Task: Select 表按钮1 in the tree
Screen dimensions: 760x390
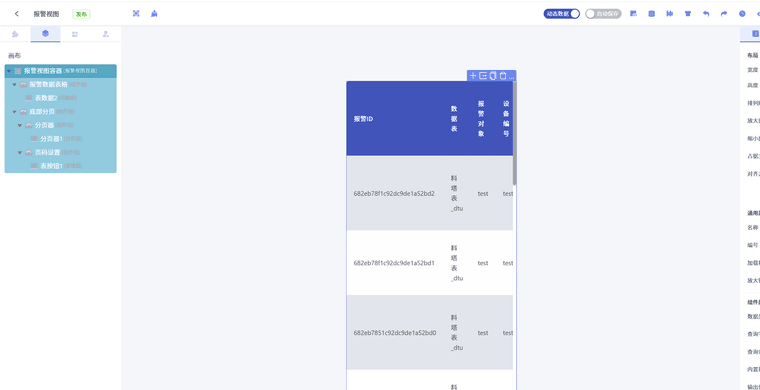Action: [x=51, y=166]
